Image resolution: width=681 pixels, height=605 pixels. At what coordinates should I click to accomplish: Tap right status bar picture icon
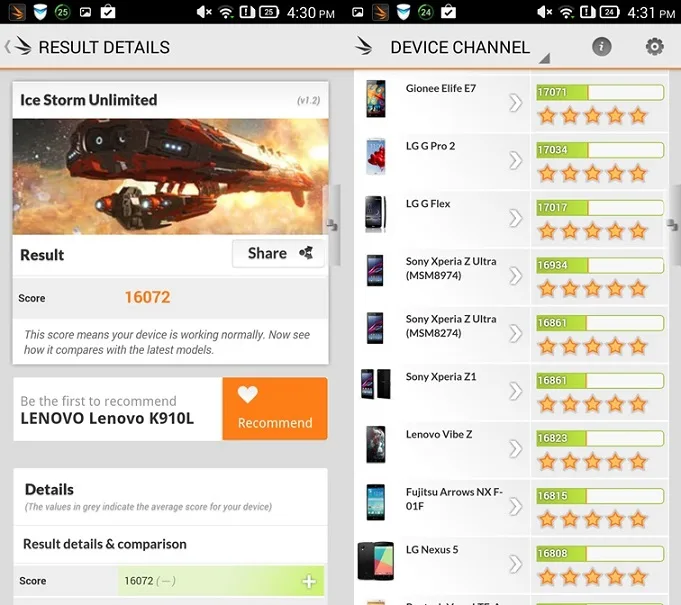pyautogui.click(x=358, y=12)
